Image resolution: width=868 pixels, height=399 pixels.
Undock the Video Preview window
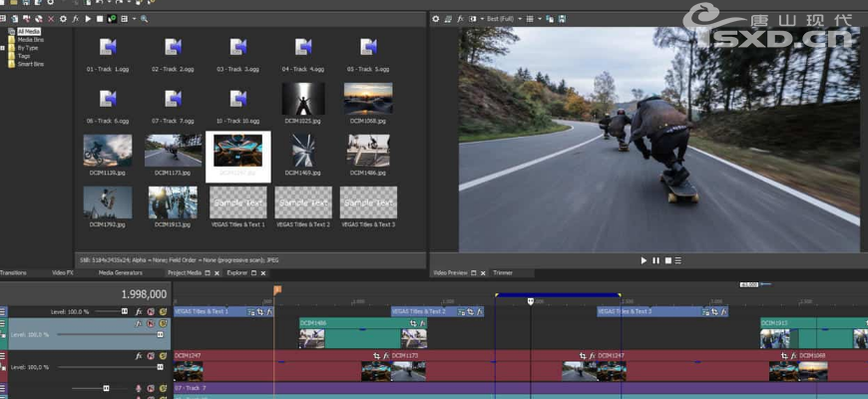point(473,273)
